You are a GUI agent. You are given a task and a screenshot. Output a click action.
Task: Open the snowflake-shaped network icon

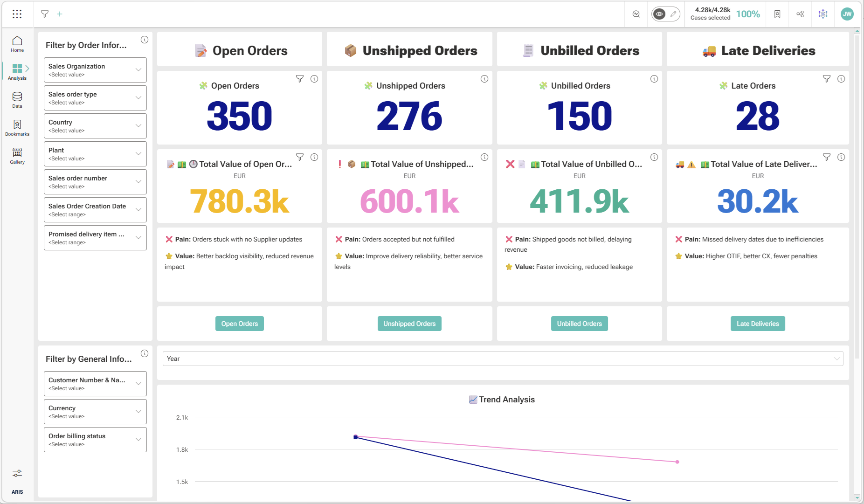click(x=823, y=14)
